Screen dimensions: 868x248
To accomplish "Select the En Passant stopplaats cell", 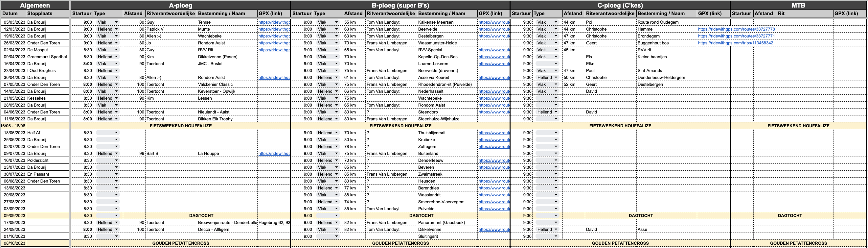I will (x=48, y=174).
